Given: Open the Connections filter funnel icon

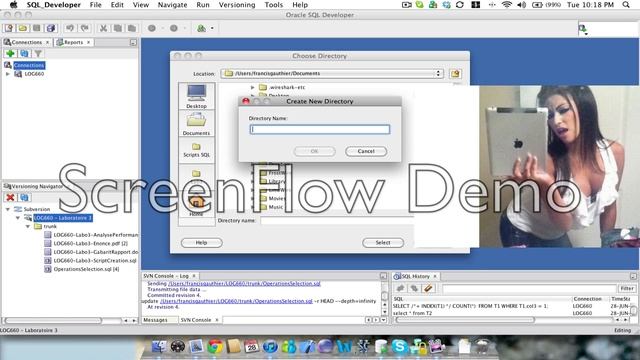Looking at the screenshot, I should tap(38, 53).
